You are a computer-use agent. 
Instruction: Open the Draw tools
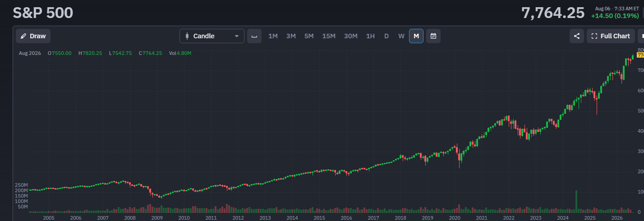pos(33,36)
